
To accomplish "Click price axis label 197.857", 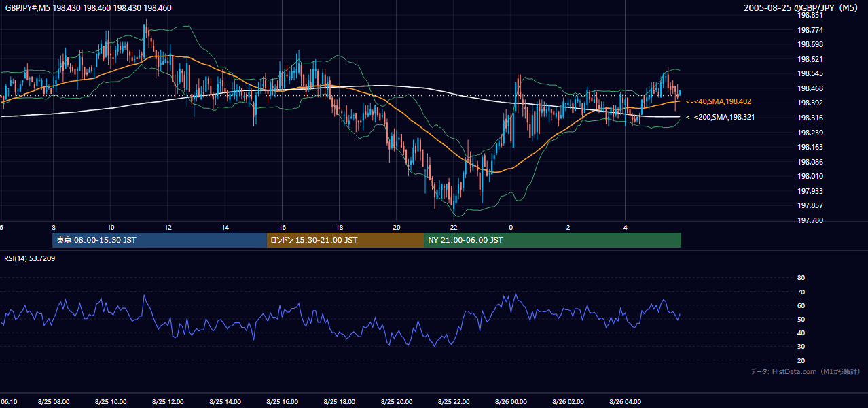I will (x=810, y=205).
